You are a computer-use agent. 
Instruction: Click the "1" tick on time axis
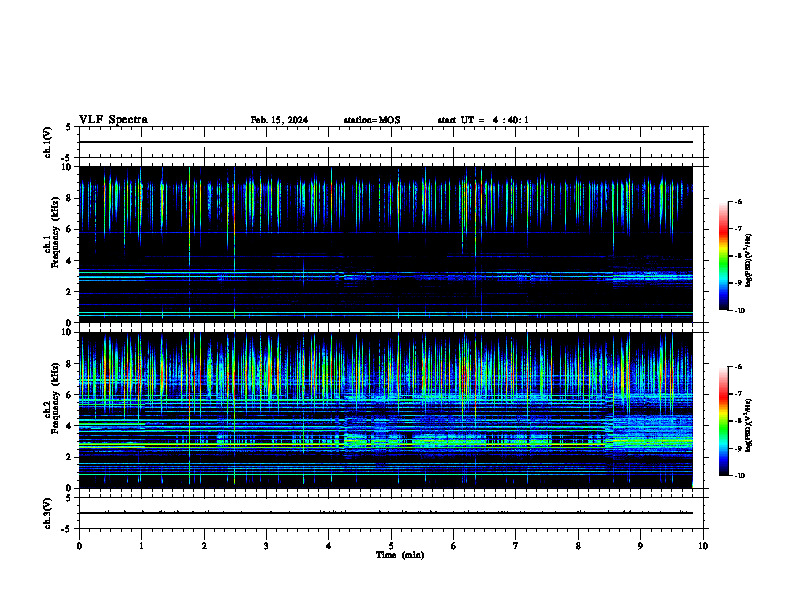(x=141, y=546)
